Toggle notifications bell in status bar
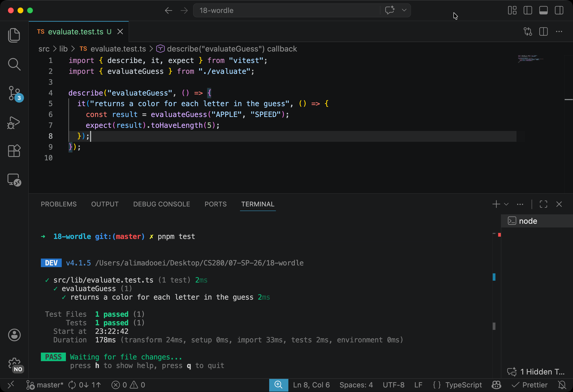573x392 pixels. (x=562, y=385)
